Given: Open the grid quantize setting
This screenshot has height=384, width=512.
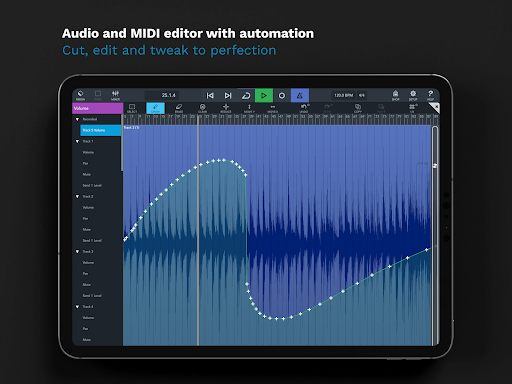Looking at the screenshot, I should pos(413,108).
